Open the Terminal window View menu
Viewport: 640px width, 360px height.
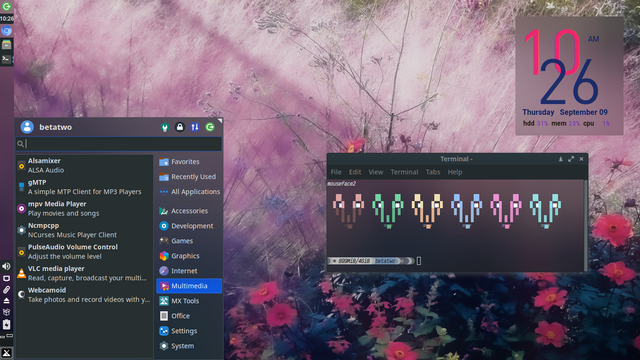coord(376,172)
